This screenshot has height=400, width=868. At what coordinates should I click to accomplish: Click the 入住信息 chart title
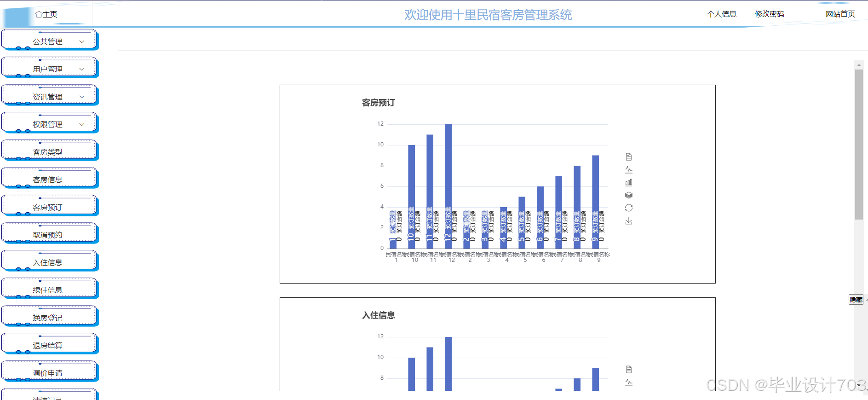(378, 315)
